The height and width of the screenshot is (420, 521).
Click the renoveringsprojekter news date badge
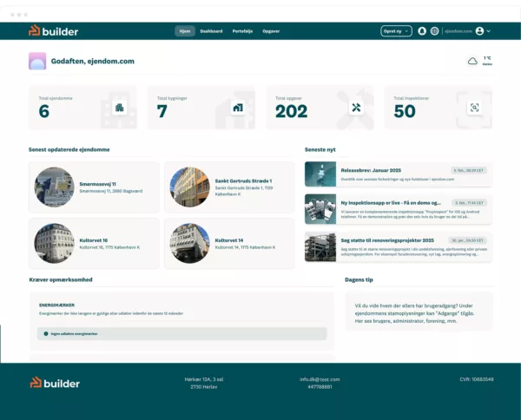click(x=467, y=240)
